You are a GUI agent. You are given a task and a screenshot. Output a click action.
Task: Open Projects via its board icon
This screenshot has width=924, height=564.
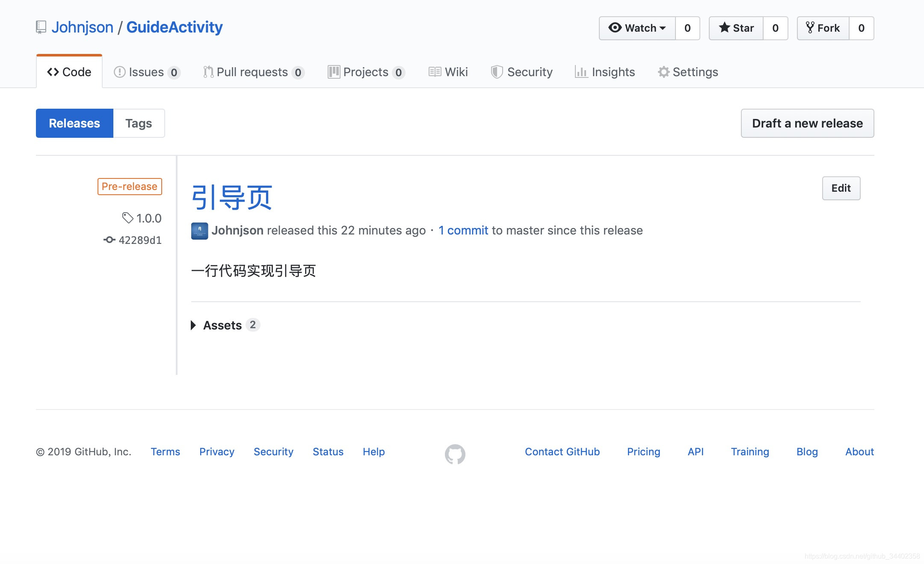[x=334, y=72]
